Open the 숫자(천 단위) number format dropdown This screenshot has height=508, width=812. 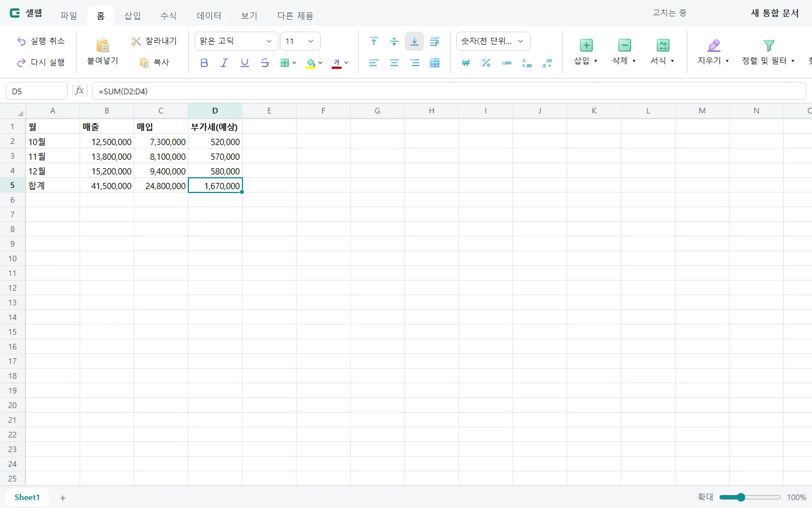[x=493, y=41]
